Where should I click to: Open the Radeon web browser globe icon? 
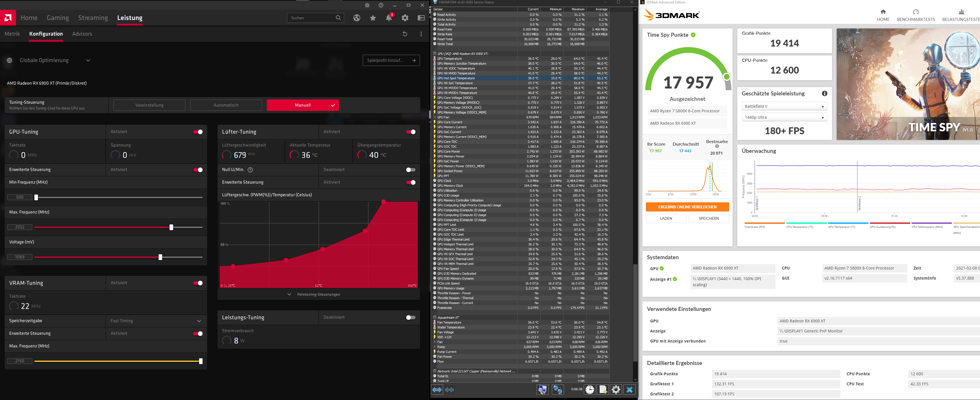pyautogui.click(x=357, y=18)
